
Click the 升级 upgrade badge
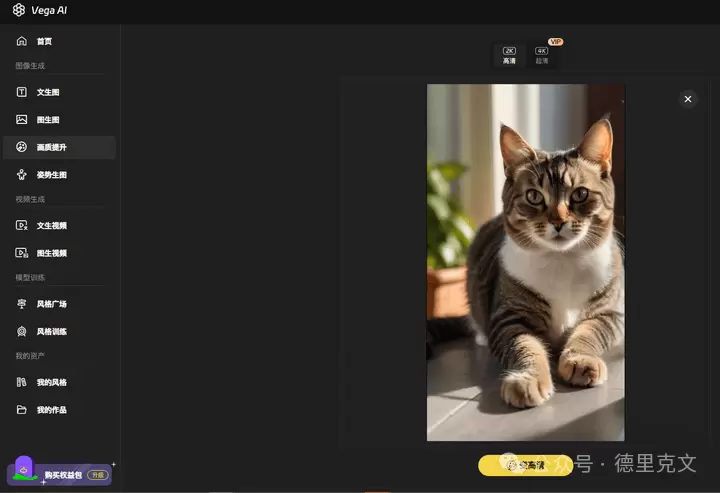click(x=97, y=475)
